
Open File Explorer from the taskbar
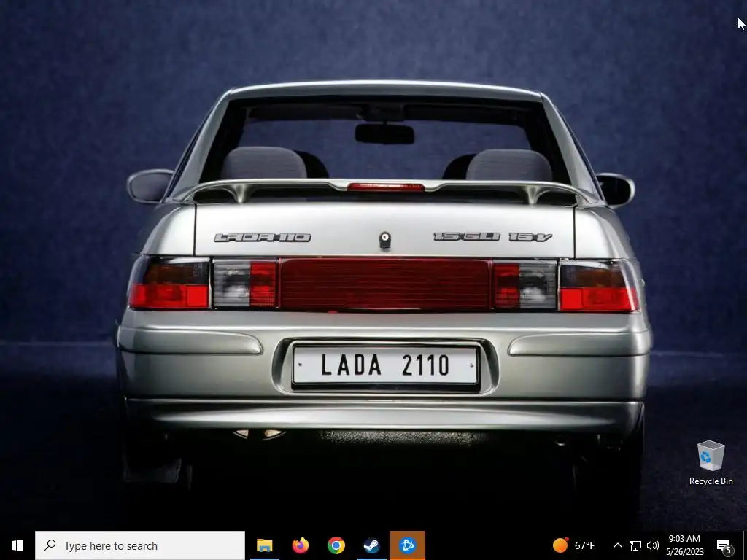coord(264,545)
